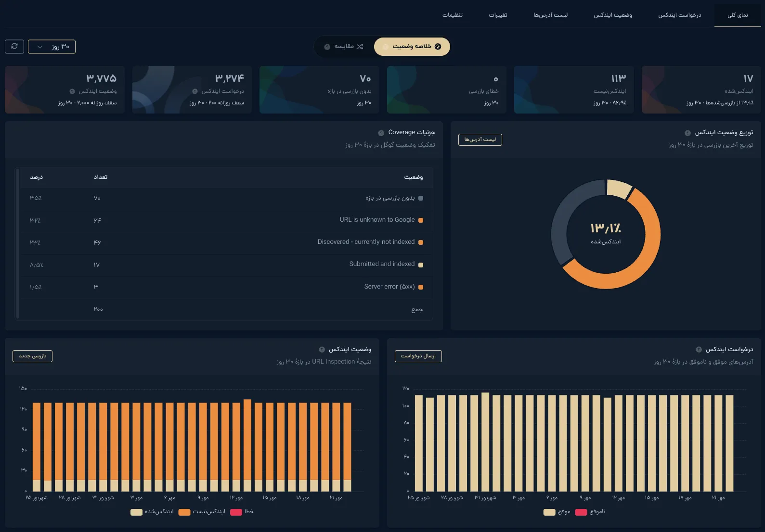The height and width of the screenshot is (532, 765).
Task: Click the help icon beside مقایسه
Action: tap(327, 47)
